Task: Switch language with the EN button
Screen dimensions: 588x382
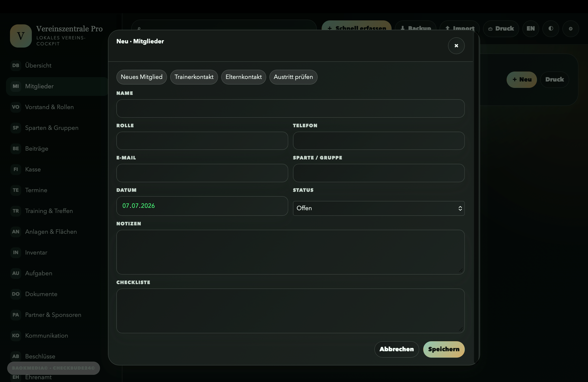Action: tap(530, 29)
